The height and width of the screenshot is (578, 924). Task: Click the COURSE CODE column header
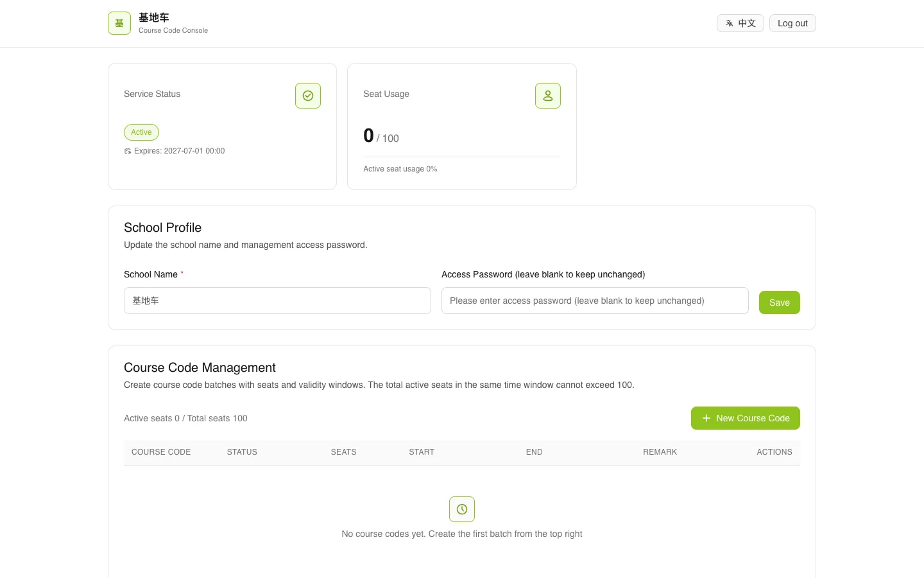pyautogui.click(x=161, y=452)
